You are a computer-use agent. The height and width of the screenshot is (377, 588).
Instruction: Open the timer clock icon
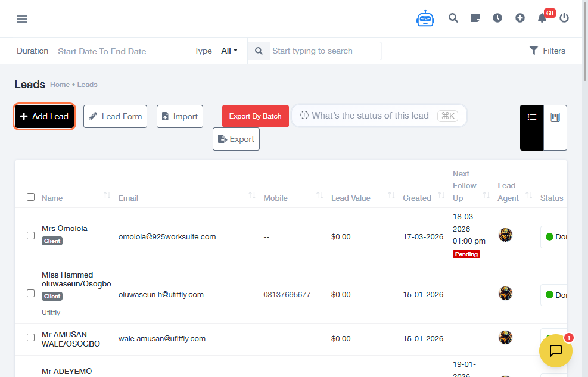coord(497,18)
